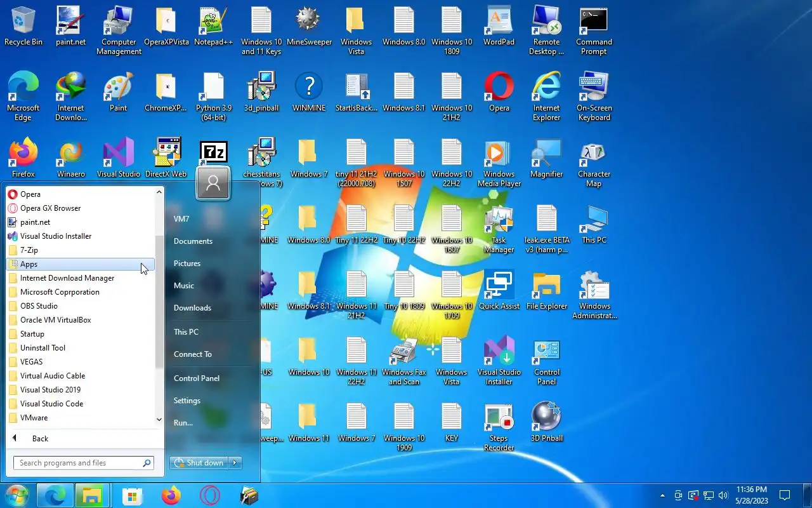The width and height of the screenshot is (812, 508).
Task: Open the MineSweeper desktop icon
Action: (309, 26)
